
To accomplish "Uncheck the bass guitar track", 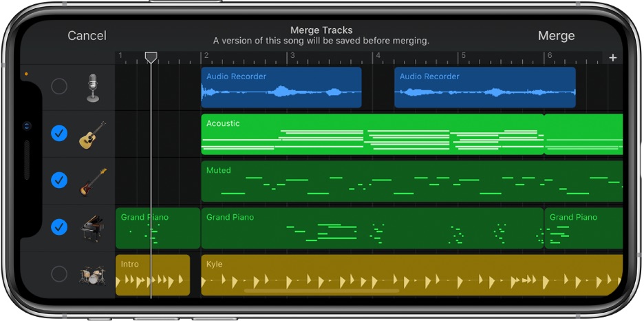I will click(x=59, y=180).
